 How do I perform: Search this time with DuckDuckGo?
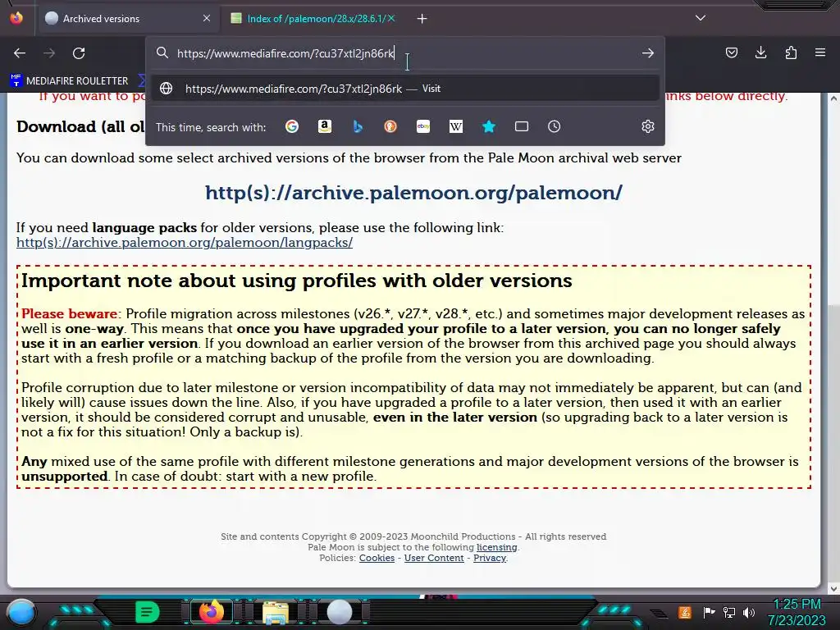[x=390, y=126]
